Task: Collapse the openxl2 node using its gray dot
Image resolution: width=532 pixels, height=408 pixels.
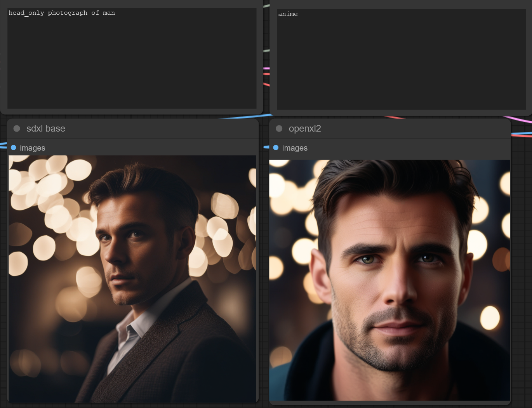Action: coord(279,128)
